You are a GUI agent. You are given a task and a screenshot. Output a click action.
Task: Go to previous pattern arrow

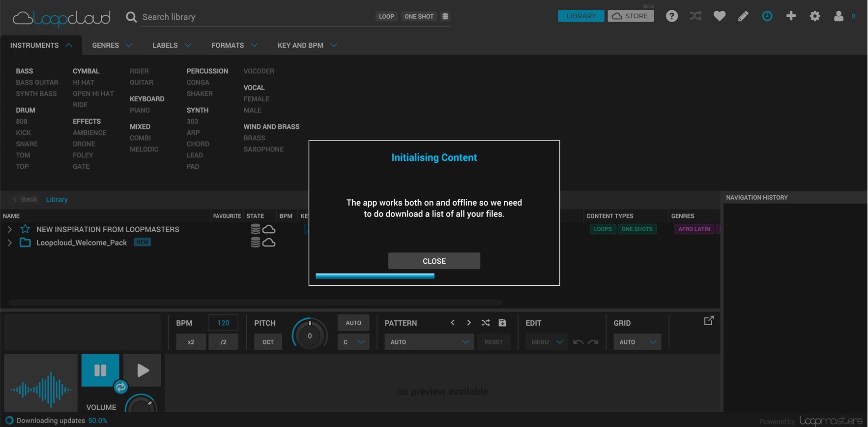[x=453, y=323]
